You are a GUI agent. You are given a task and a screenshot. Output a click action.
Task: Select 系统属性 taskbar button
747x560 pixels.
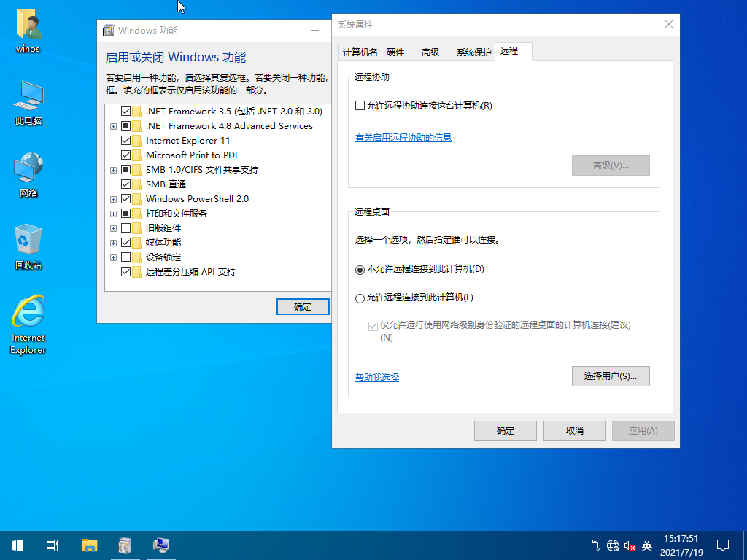161,545
